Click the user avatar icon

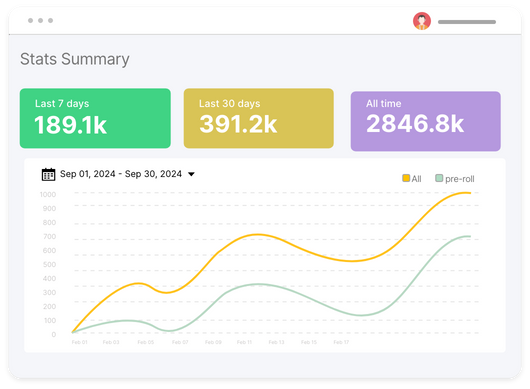tap(421, 21)
